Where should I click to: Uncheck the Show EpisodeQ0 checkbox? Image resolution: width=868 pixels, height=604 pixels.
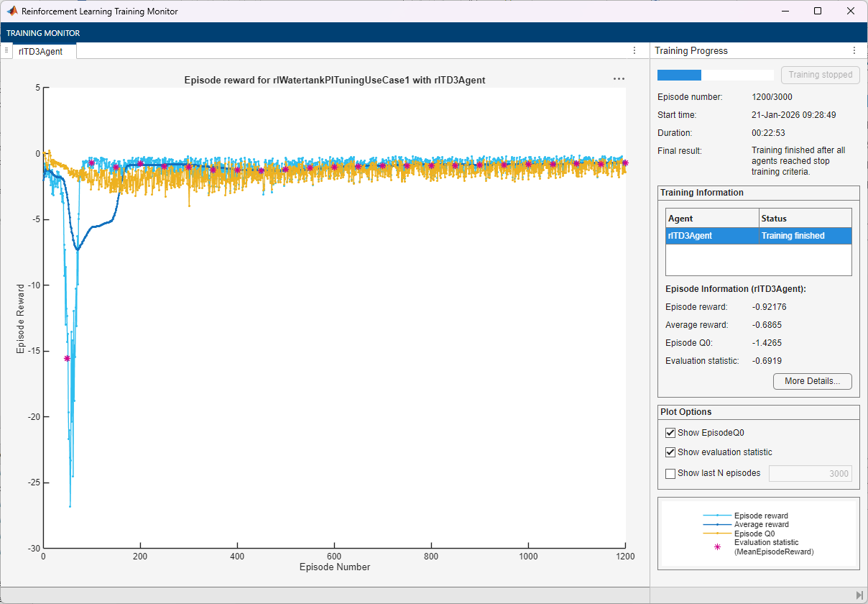[x=671, y=433]
